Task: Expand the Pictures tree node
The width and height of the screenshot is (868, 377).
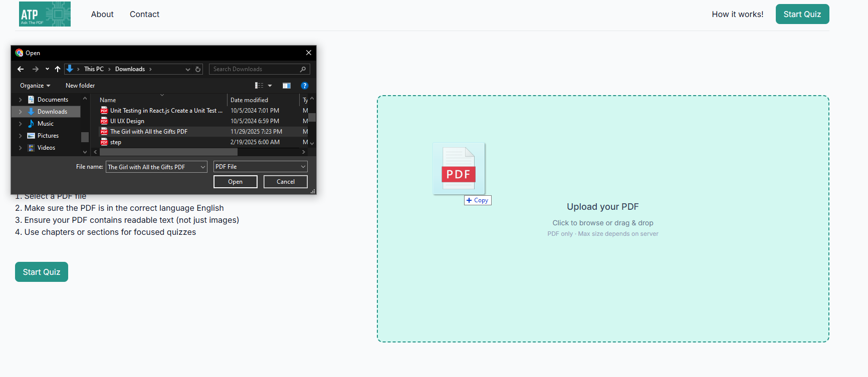Action: pos(20,136)
